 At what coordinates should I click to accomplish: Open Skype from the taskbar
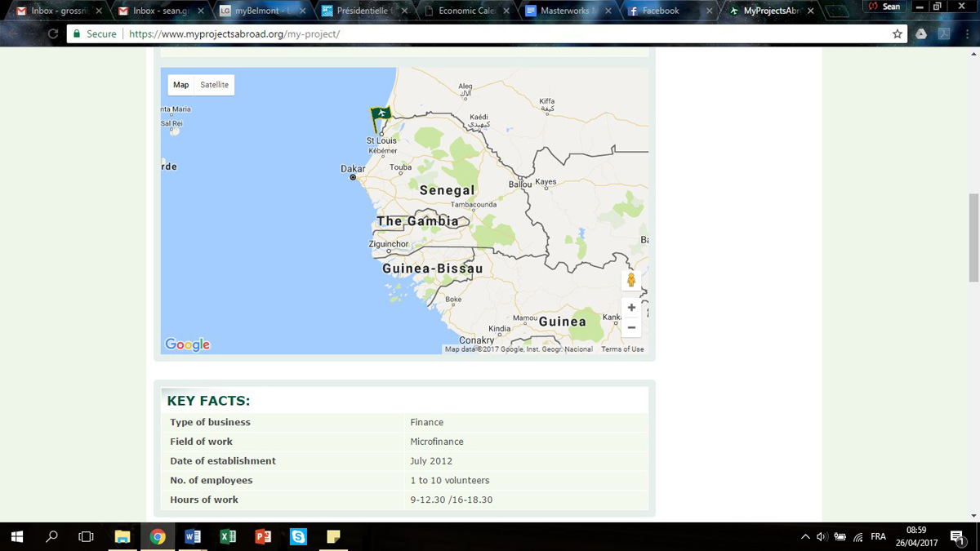(x=298, y=536)
